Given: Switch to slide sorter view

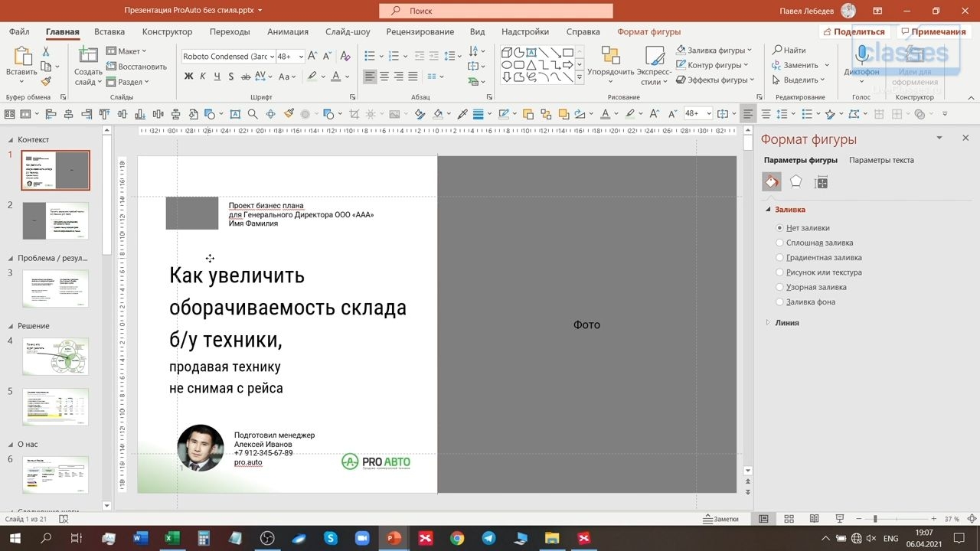Looking at the screenshot, I should (789, 519).
